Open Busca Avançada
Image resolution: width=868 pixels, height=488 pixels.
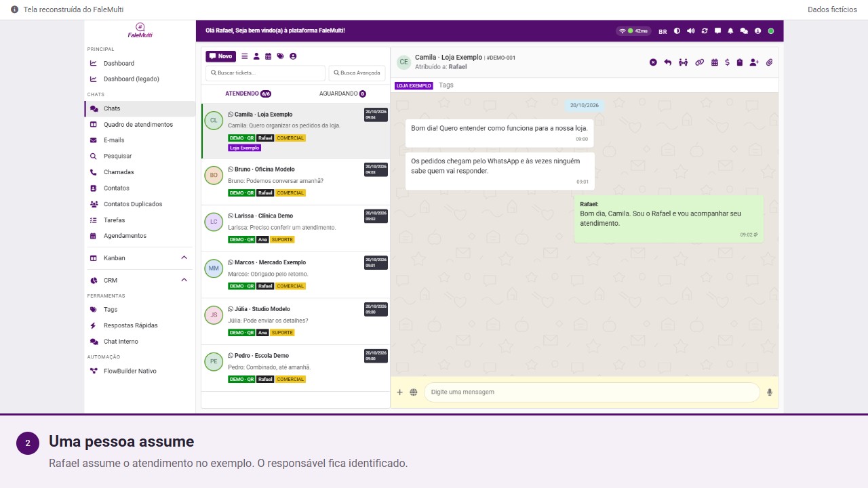pos(357,73)
